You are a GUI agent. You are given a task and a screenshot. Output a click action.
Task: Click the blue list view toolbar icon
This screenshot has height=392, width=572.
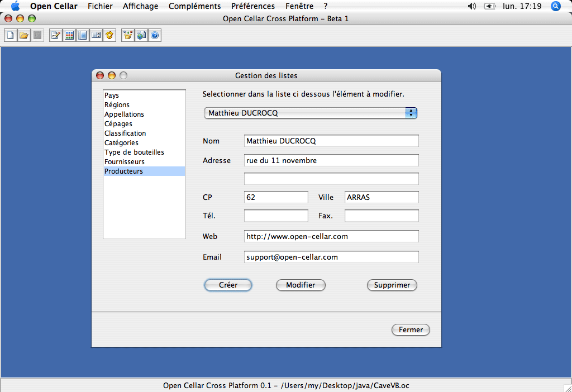(x=83, y=35)
